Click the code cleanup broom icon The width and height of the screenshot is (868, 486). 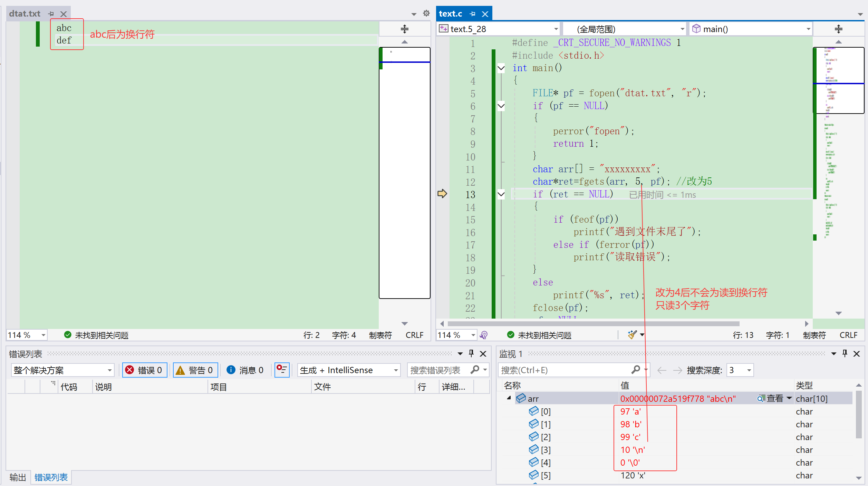[632, 334]
